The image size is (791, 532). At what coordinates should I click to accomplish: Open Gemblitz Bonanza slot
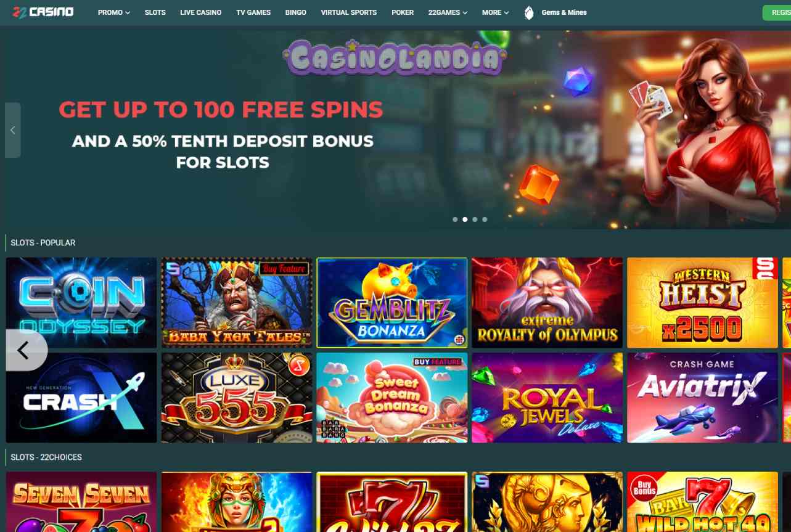[392, 303]
